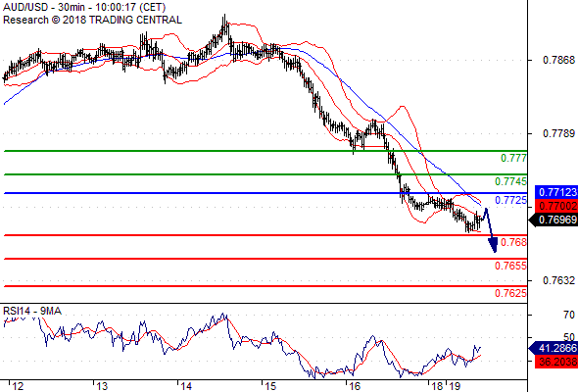
Task: Click the black 0.76969 current price tag
Action: [554, 220]
